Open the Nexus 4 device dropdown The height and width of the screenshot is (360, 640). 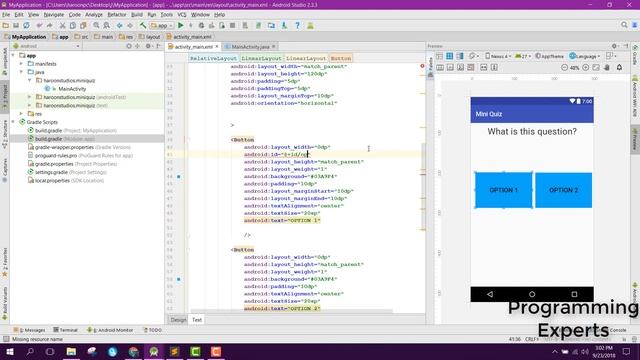498,56
